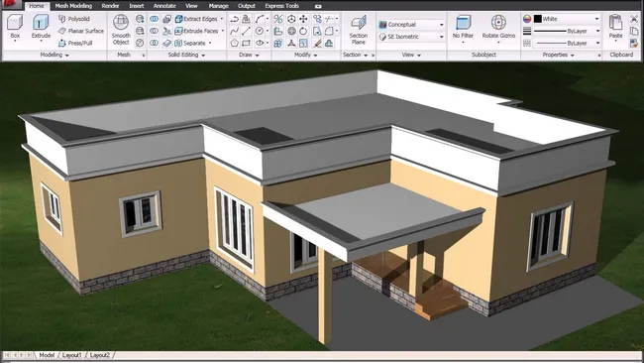Select the Box solid tool
The image size is (644, 363).
[15, 27]
